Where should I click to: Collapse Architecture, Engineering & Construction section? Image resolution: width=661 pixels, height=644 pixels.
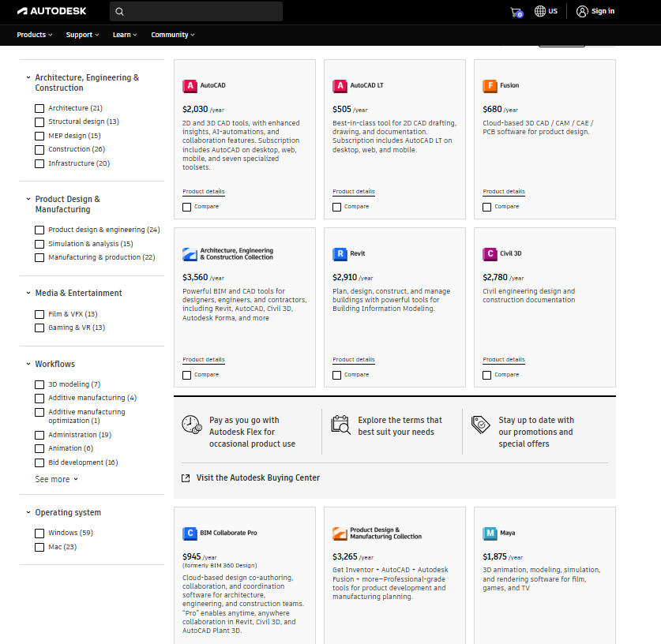pos(28,77)
